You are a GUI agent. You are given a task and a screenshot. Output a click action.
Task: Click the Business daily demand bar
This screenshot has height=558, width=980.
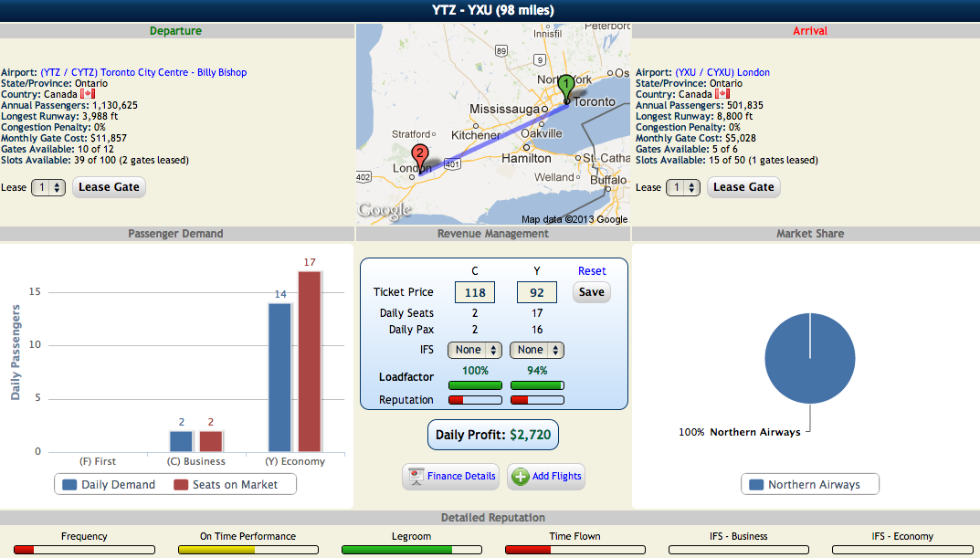(181, 441)
